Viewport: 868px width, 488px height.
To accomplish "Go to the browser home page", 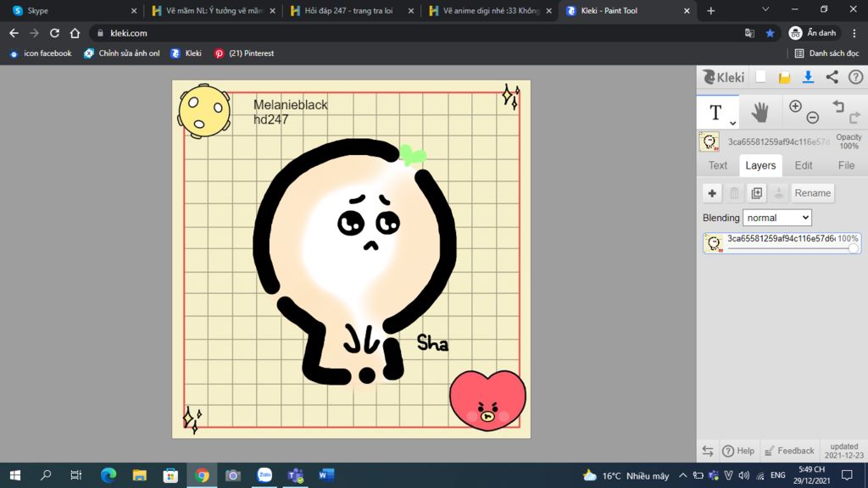I will click(75, 33).
